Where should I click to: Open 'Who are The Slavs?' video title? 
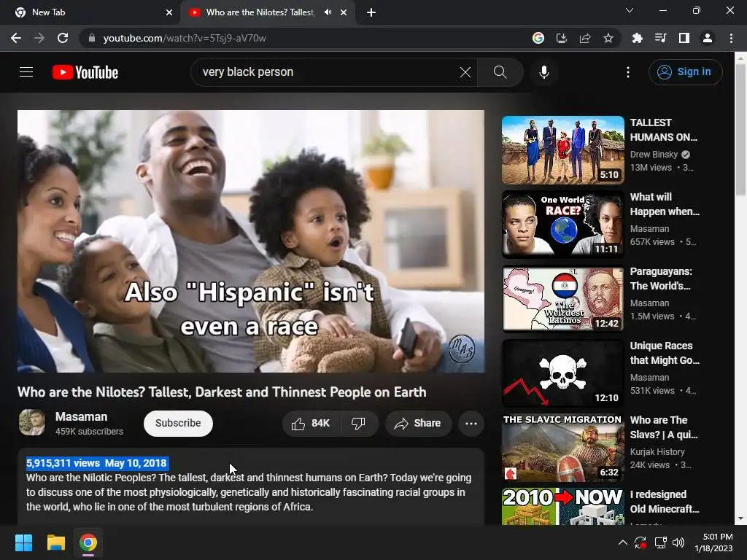tap(664, 427)
